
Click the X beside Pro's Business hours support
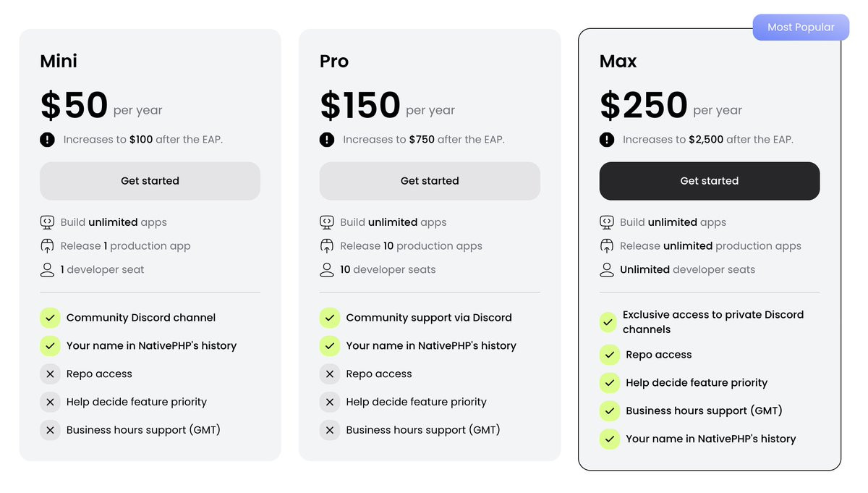(x=330, y=430)
